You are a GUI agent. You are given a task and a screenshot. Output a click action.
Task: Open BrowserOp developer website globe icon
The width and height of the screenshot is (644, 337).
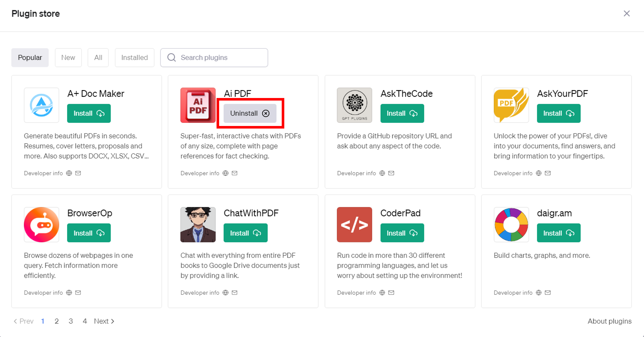69,293
